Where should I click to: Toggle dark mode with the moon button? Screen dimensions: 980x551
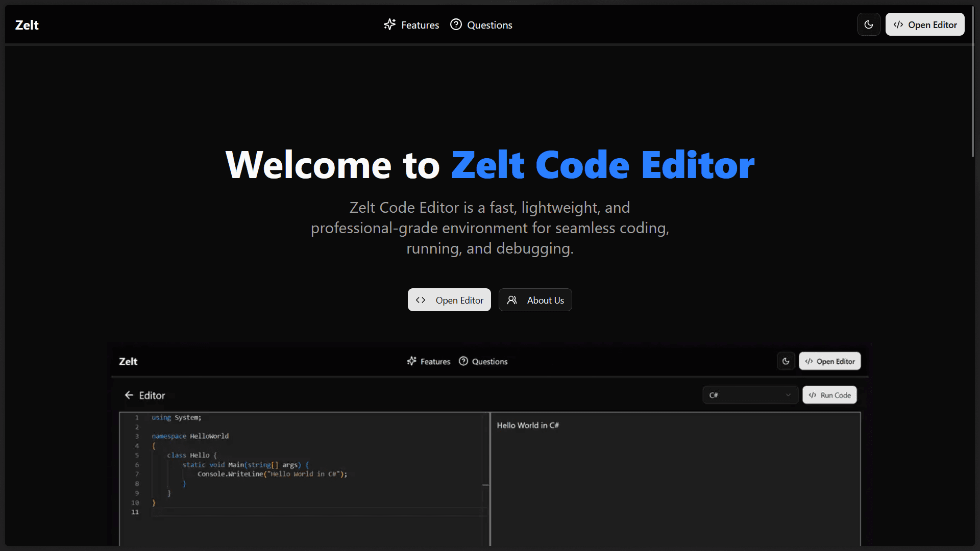pos(869,24)
